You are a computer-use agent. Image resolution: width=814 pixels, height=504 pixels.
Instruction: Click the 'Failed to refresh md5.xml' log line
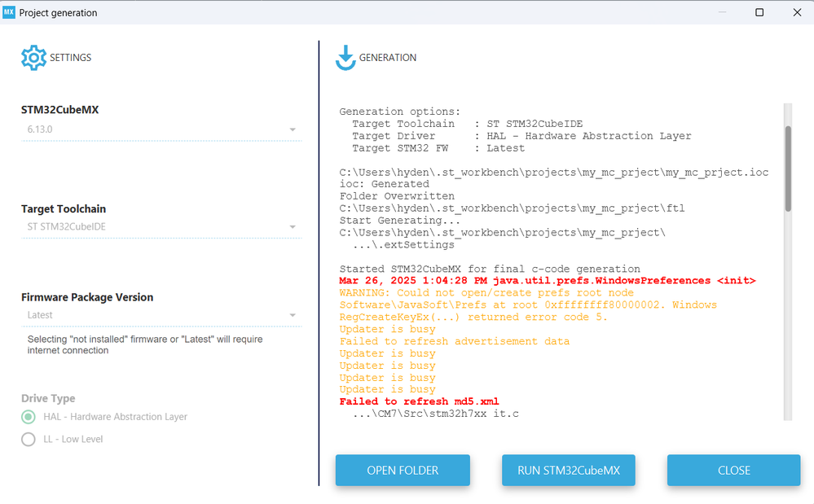[419, 402]
